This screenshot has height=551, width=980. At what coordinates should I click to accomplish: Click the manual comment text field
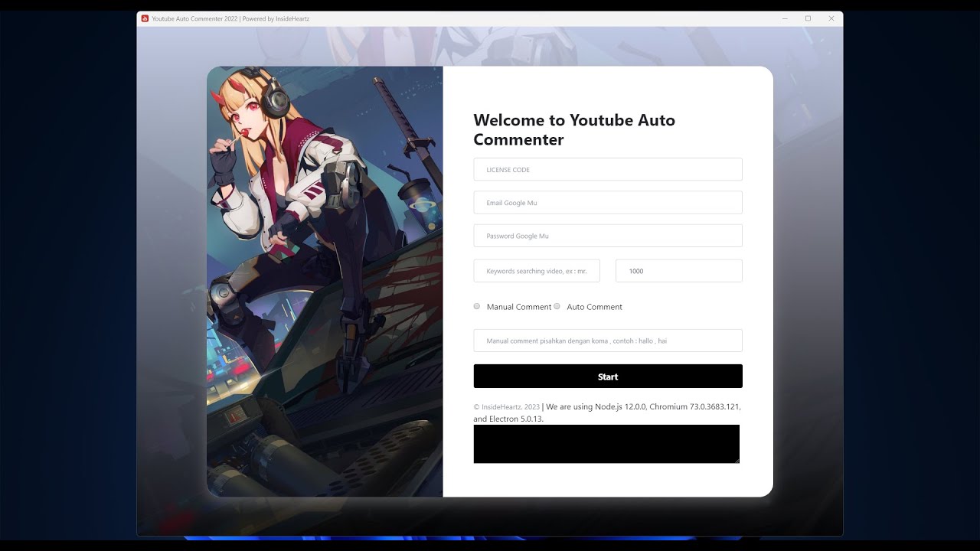[x=608, y=341]
